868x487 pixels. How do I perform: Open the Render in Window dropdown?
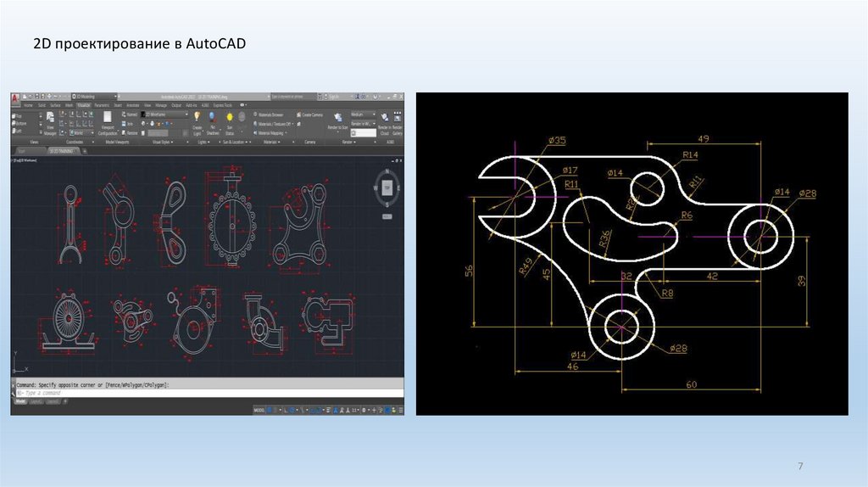click(x=363, y=124)
